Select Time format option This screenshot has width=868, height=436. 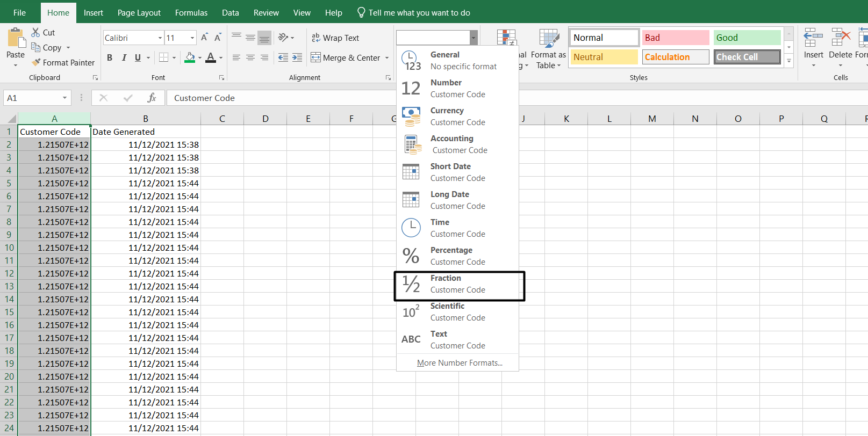click(x=457, y=228)
